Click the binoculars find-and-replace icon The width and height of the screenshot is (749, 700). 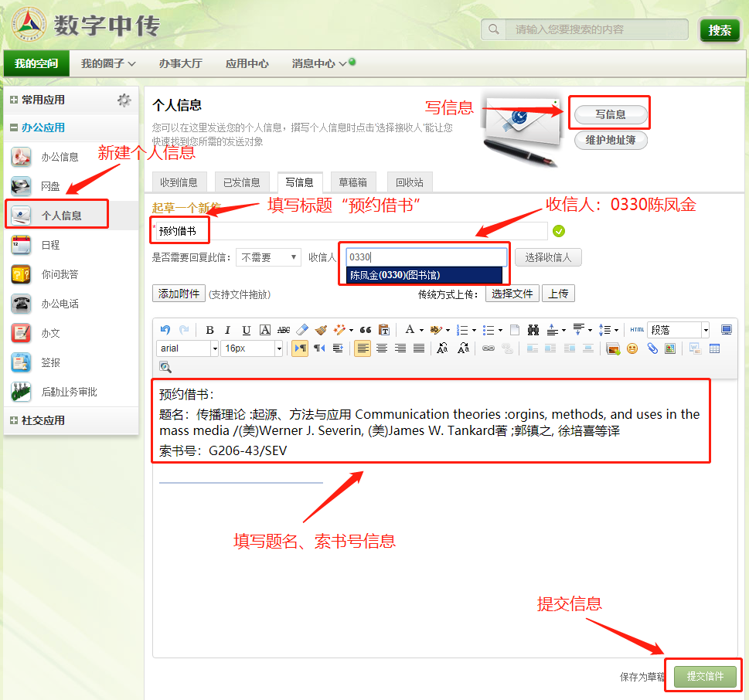(x=533, y=330)
